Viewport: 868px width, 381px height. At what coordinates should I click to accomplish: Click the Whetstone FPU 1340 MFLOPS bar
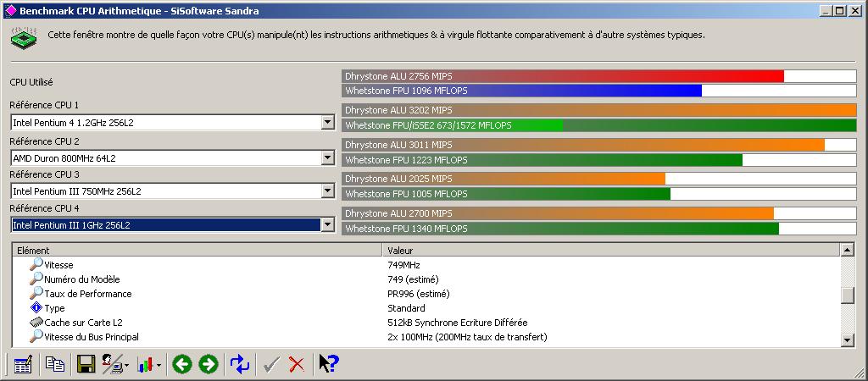(599, 229)
